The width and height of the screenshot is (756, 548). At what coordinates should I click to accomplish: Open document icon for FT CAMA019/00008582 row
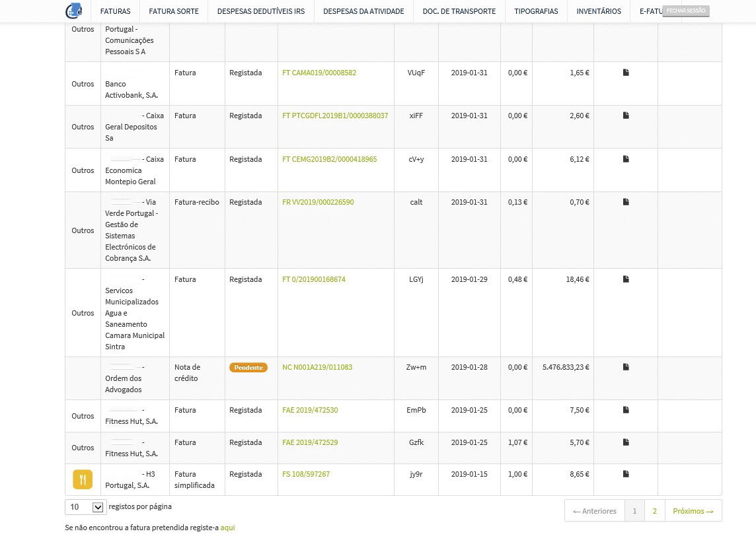click(x=626, y=73)
